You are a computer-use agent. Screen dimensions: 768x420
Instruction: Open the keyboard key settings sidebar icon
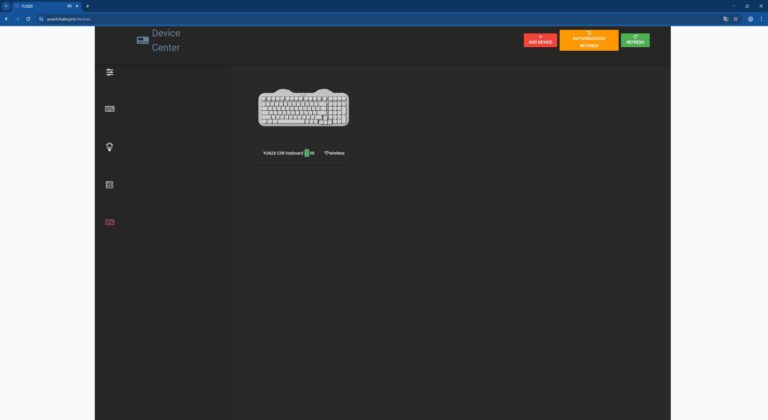[x=110, y=109]
